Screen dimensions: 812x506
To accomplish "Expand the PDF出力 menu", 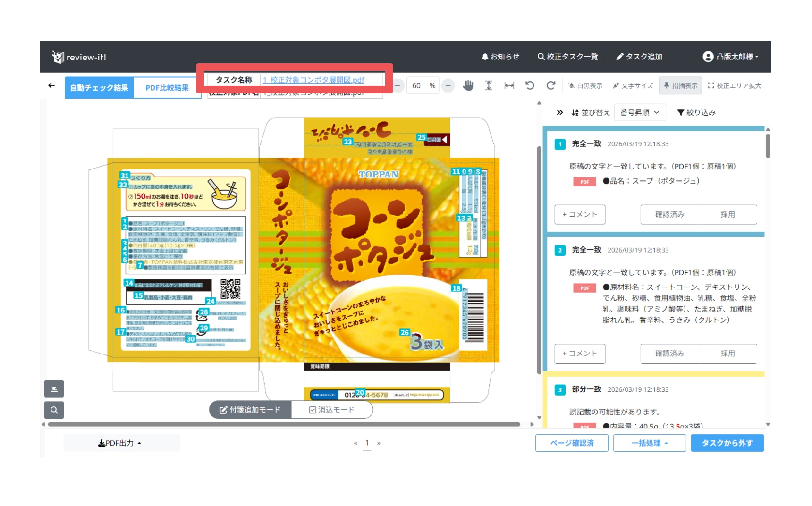I will coord(120,443).
